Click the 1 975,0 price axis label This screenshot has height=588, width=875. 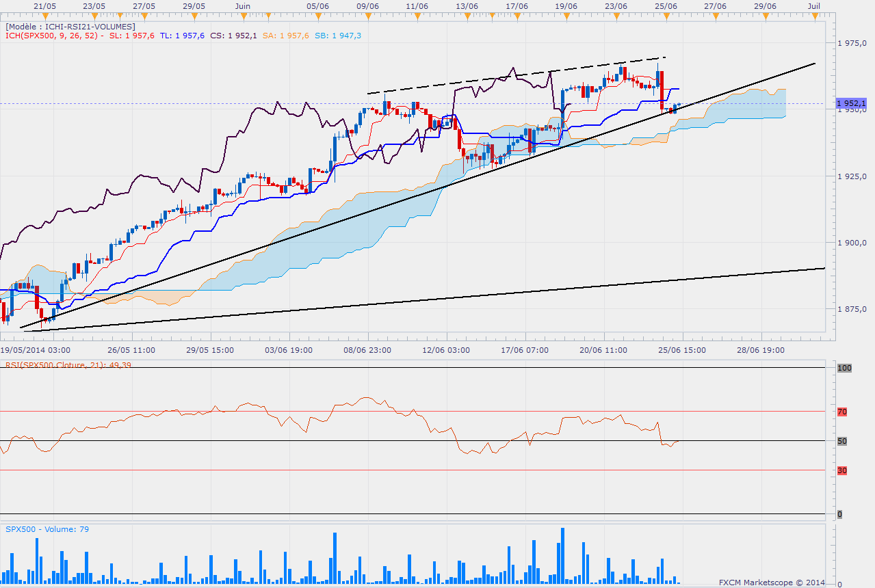click(x=852, y=43)
